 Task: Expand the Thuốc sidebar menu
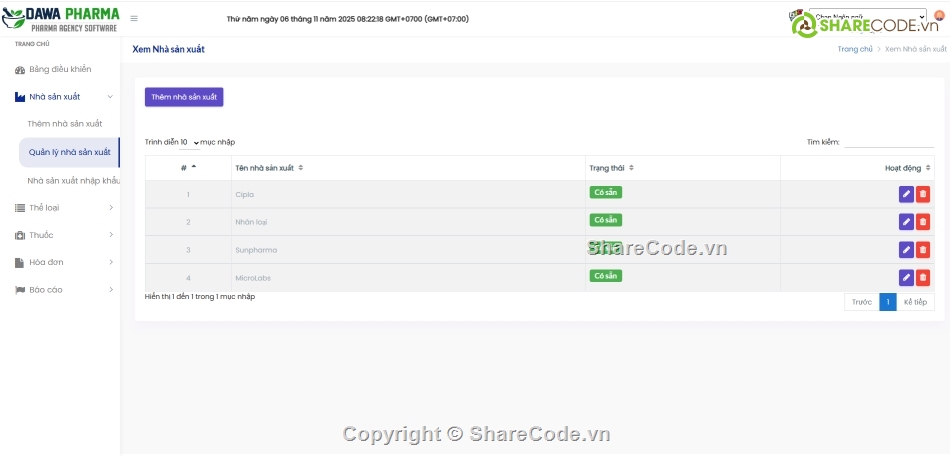click(x=61, y=235)
